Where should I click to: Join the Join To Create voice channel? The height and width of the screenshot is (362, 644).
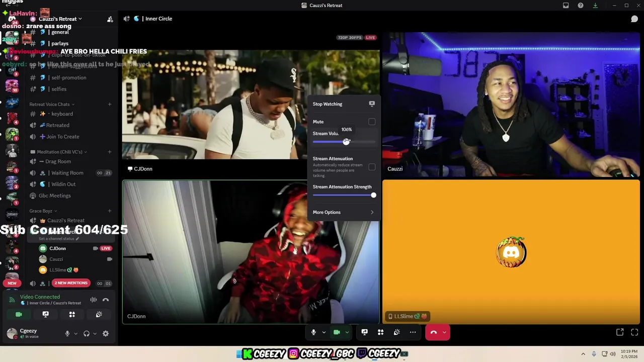click(x=70, y=137)
